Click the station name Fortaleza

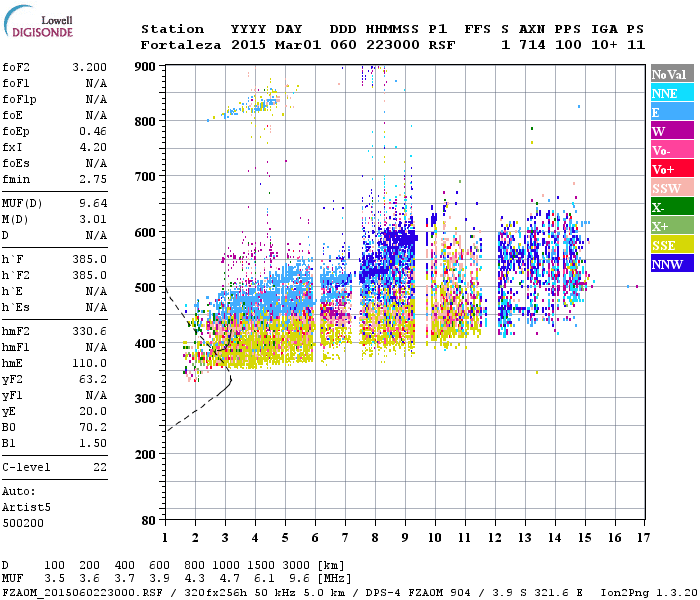point(181,45)
